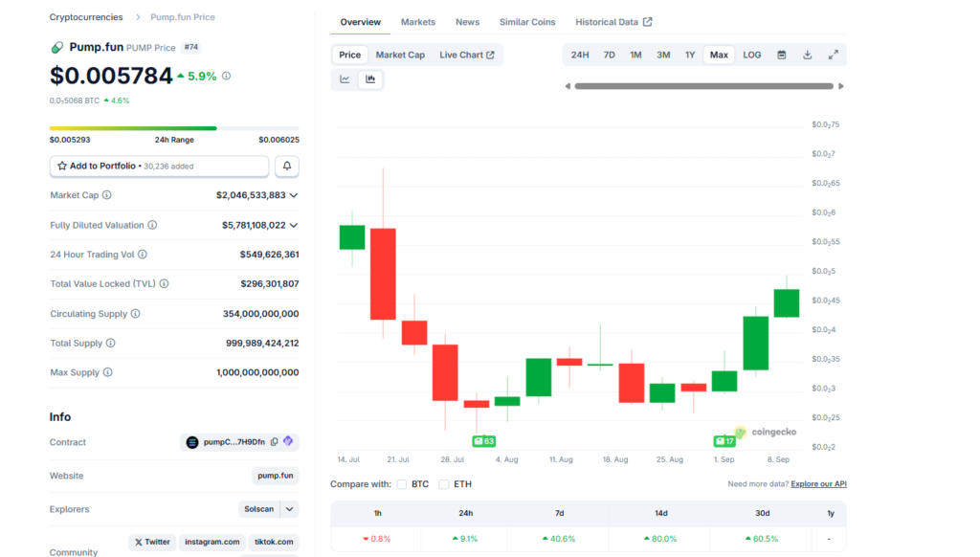Open the calendar date range picker

click(782, 55)
